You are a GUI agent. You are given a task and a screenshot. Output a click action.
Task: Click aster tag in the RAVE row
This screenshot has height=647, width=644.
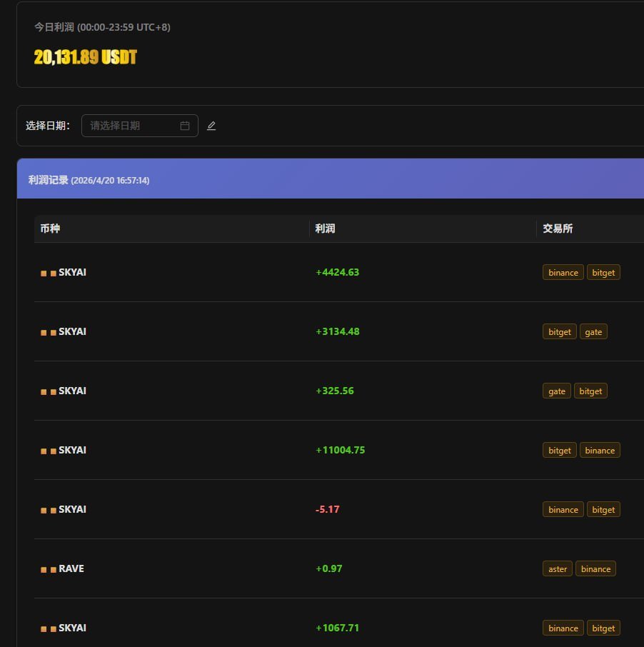point(558,569)
